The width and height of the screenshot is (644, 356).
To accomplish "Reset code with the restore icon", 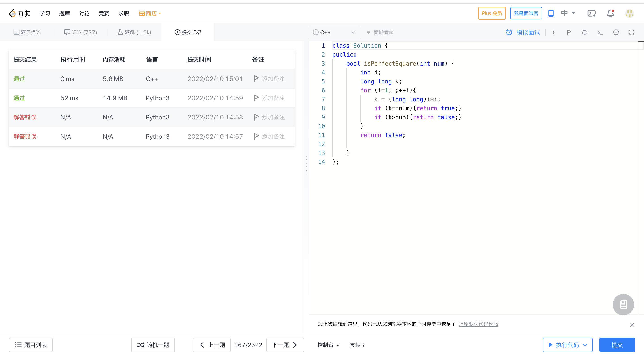I will pyautogui.click(x=585, y=32).
